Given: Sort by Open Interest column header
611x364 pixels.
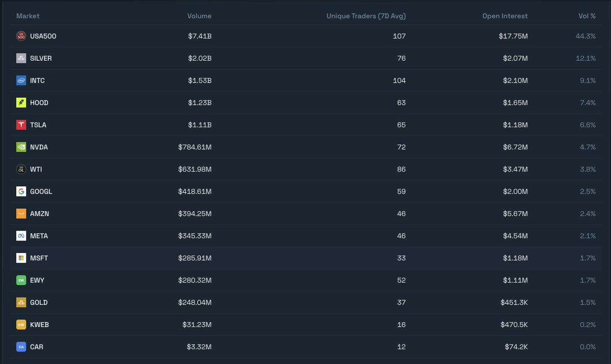Looking at the screenshot, I should click(504, 16).
